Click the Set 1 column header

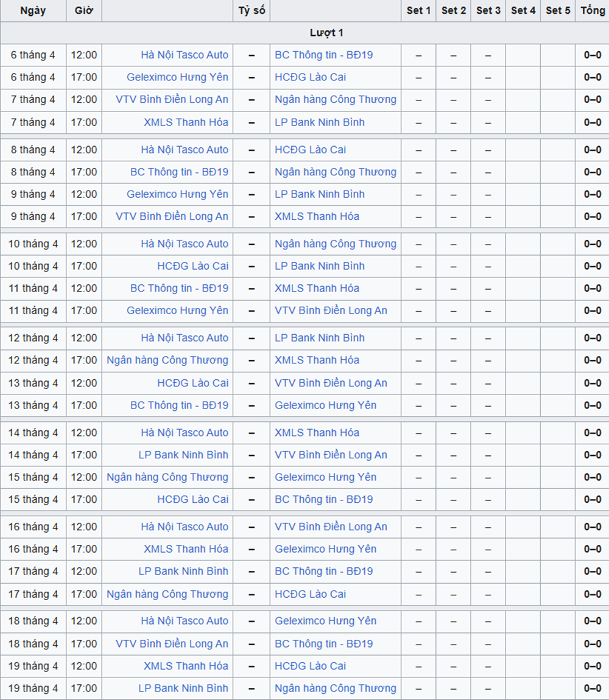(418, 11)
